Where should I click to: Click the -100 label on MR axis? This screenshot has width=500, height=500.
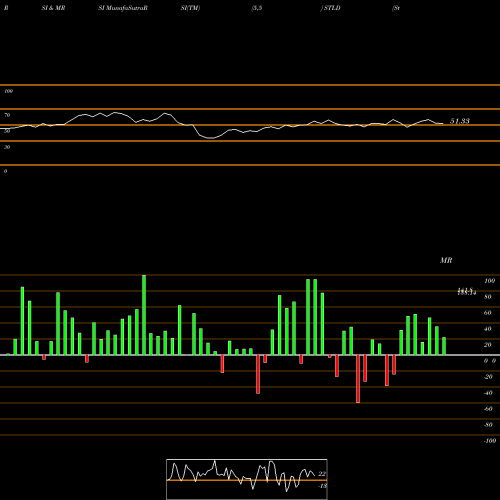coord(490,441)
